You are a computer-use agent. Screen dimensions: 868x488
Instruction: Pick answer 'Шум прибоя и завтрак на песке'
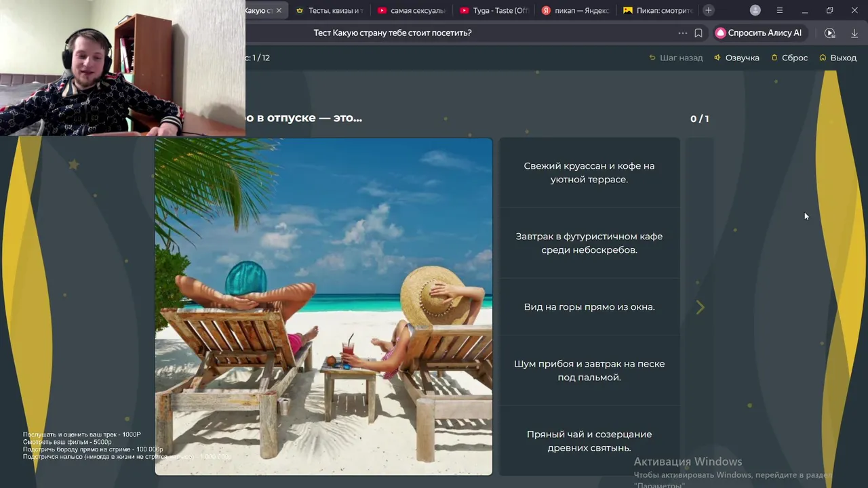click(x=589, y=371)
